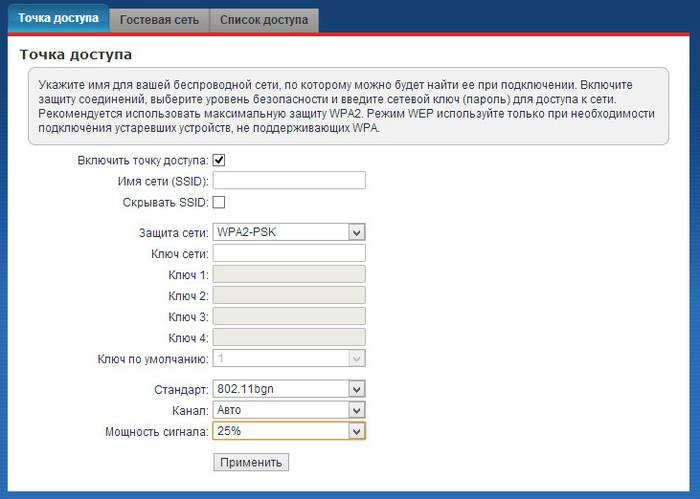Viewport: 700px width, 499px height.
Task: Click the Ключ по умолчанию dropdown
Action: click(x=289, y=359)
